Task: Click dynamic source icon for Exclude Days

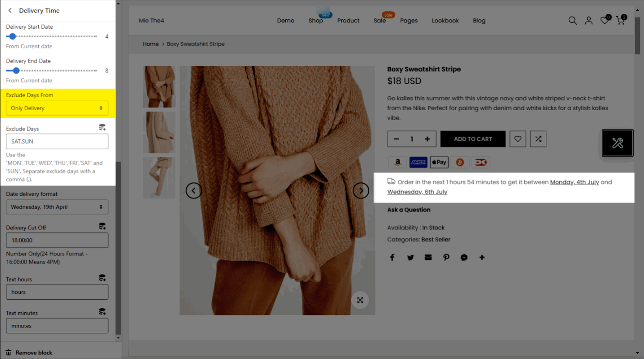Action: click(x=102, y=128)
